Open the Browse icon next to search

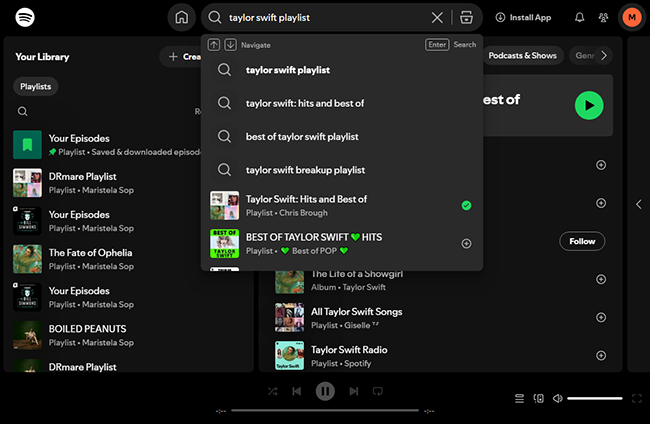[x=466, y=17]
